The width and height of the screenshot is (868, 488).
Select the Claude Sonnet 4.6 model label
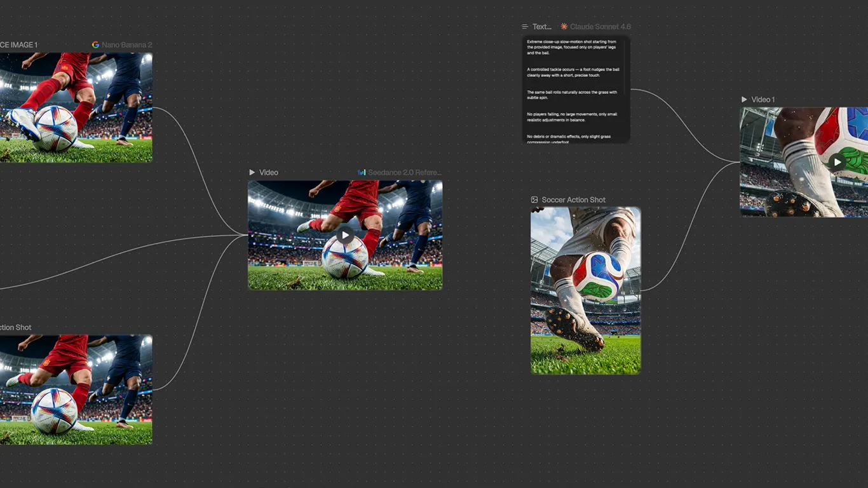pyautogui.click(x=600, y=27)
